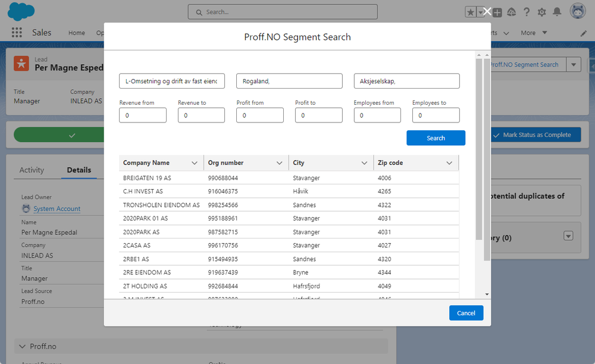Click the Search button in the modal
Viewport: 595px width, 364px height.
(436, 138)
